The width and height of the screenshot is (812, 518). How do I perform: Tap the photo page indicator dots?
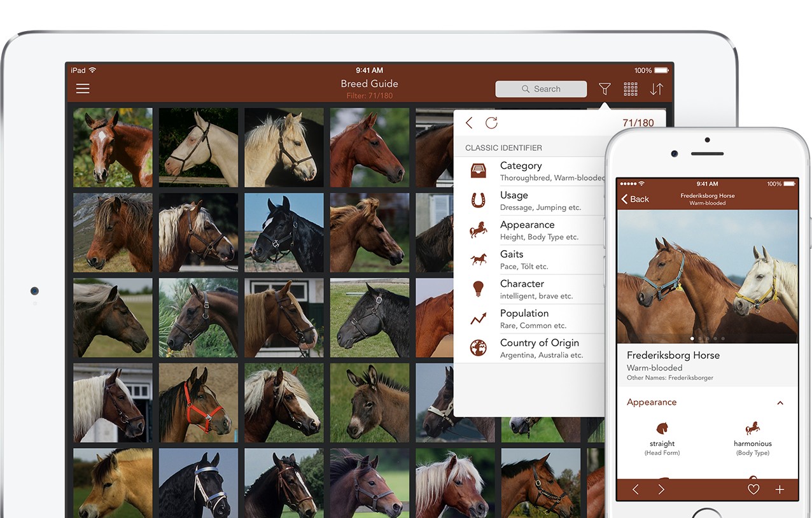(707, 339)
